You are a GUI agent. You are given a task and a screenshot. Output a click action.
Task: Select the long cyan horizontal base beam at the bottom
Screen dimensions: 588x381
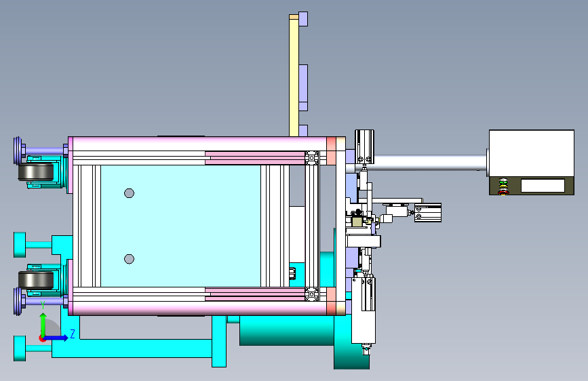pos(132,348)
